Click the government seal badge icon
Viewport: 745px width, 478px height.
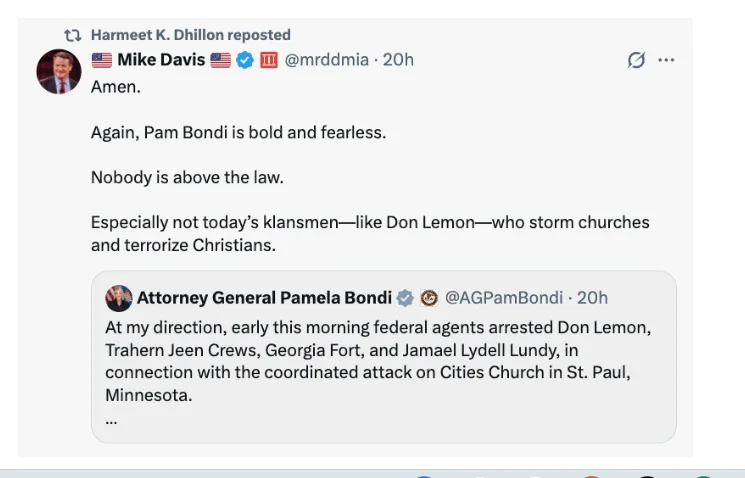[429, 298]
